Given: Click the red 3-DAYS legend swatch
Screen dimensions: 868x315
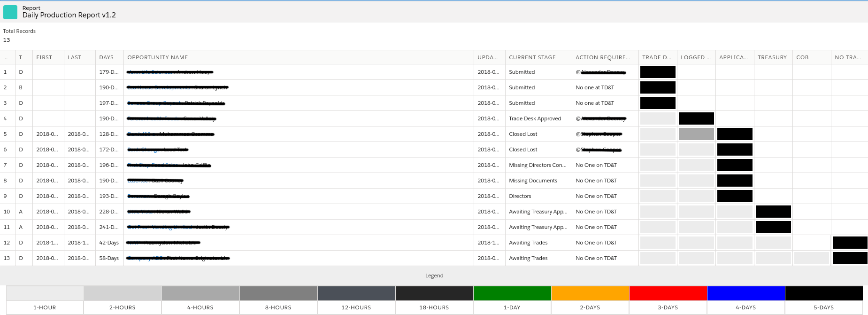Looking at the screenshot, I should tap(668, 293).
